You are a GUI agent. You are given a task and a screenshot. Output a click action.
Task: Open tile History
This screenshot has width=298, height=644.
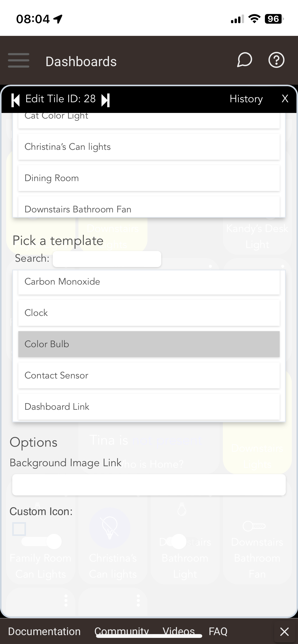[246, 99]
